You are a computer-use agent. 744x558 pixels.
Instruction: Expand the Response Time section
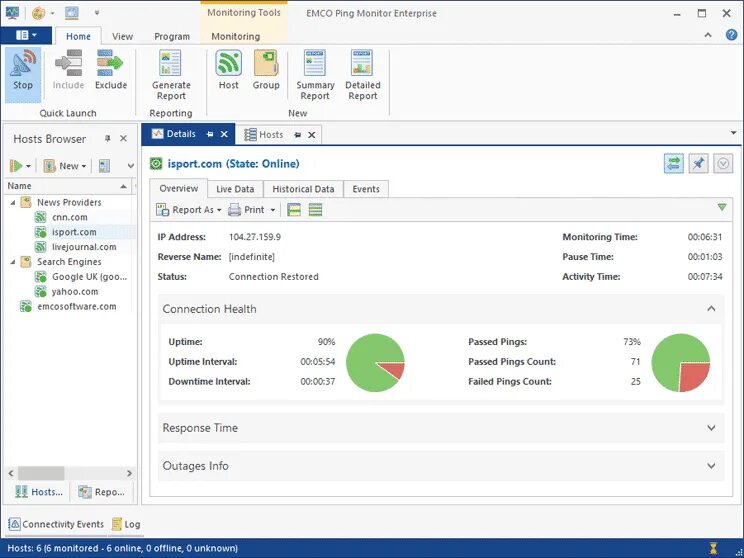[711, 428]
